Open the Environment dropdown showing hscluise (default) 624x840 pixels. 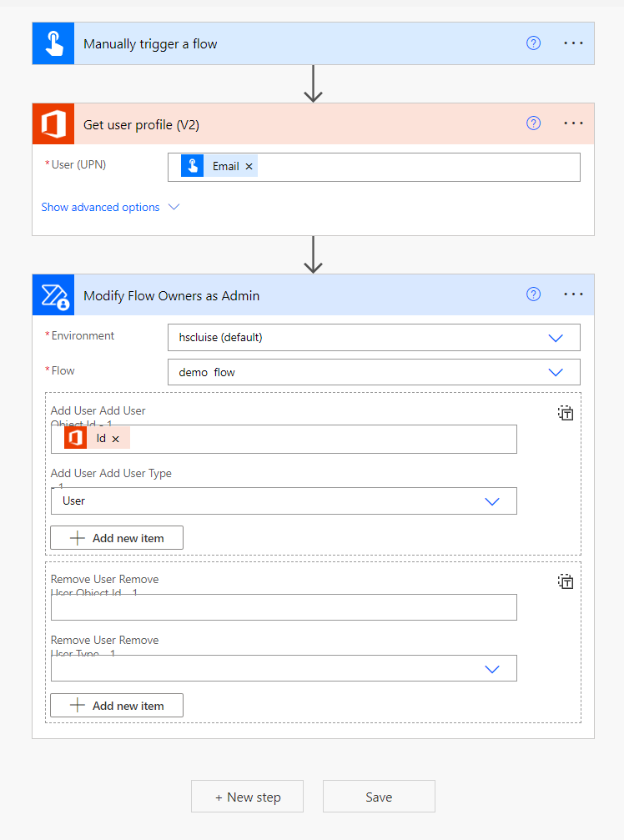click(374, 338)
